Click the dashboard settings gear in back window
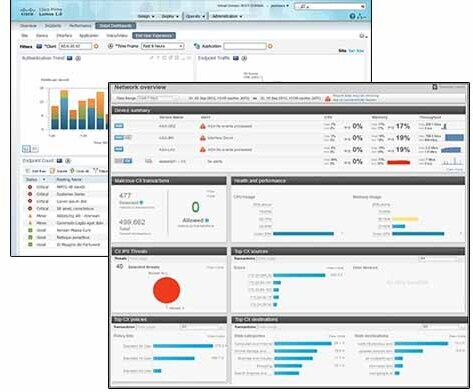Viewport: 473px width, 392px height. (362, 36)
